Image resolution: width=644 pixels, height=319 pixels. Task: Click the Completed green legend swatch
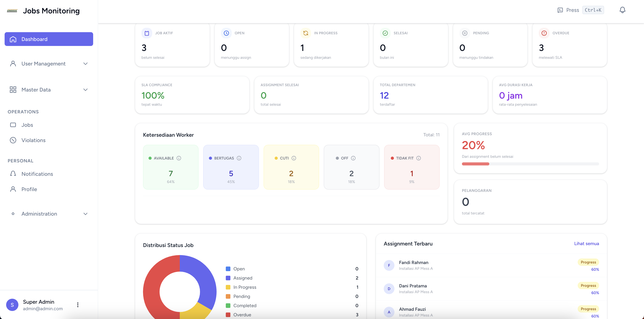[228, 306]
